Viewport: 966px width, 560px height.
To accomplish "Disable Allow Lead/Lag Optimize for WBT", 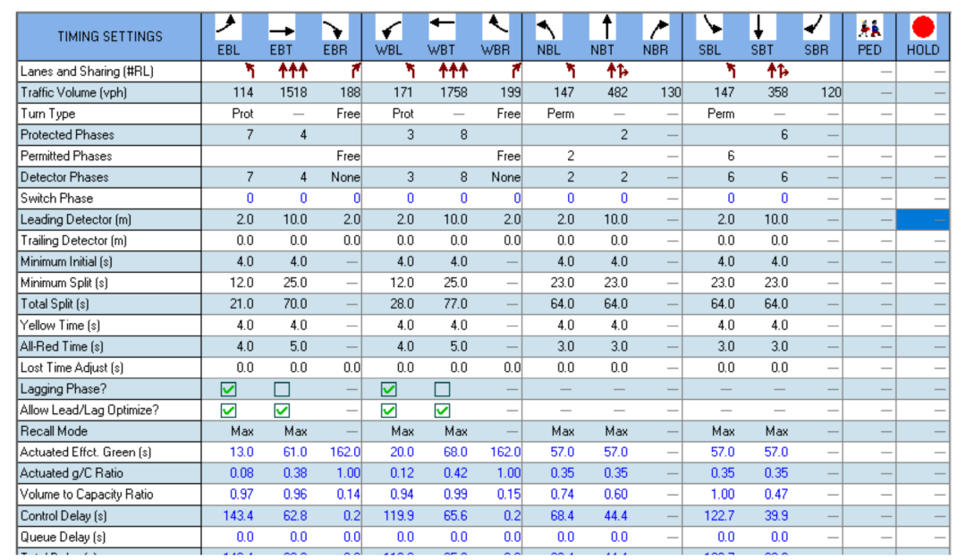I will point(442,411).
